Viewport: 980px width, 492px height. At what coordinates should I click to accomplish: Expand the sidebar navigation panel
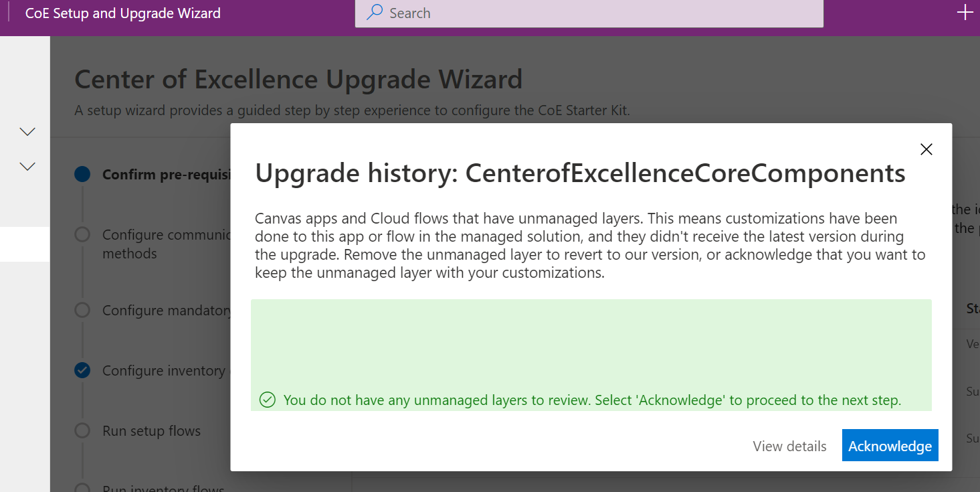pyautogui.click(x=25, y=244)
